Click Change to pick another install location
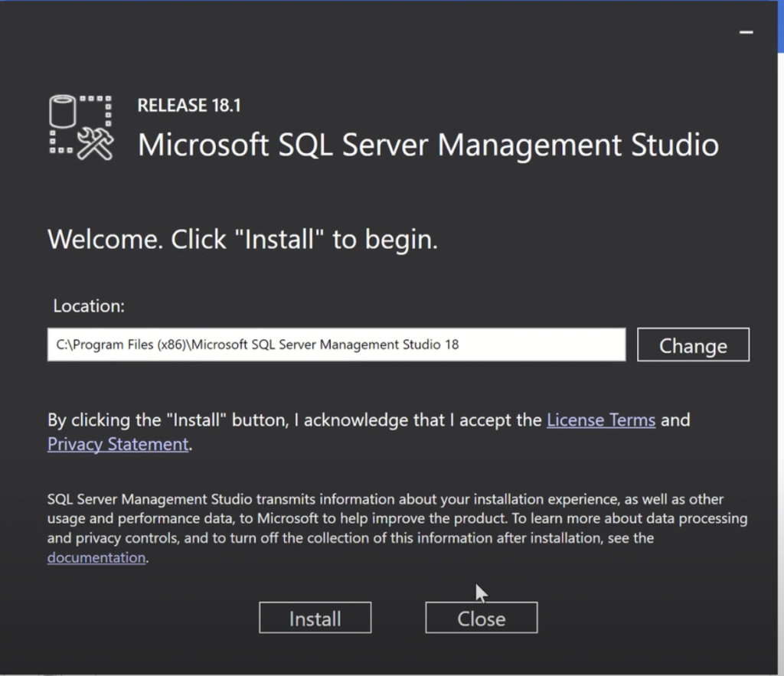The width and height of the screenshot is (784, 676). [693, 345]
